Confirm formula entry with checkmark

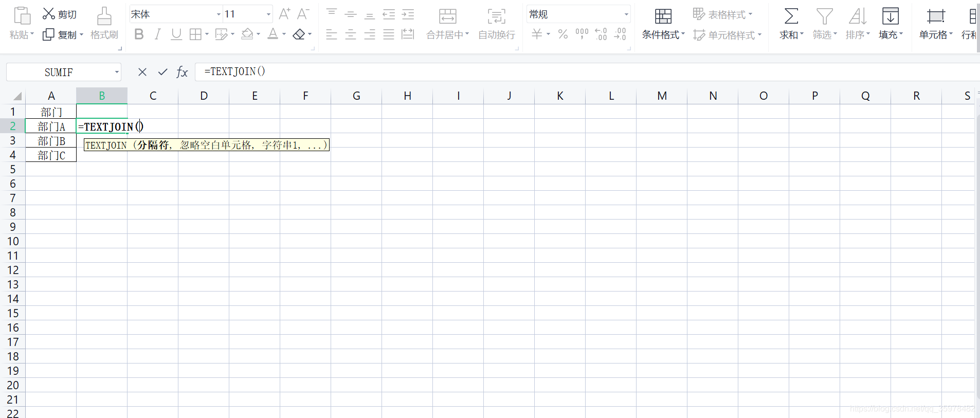tap(163, 72)
